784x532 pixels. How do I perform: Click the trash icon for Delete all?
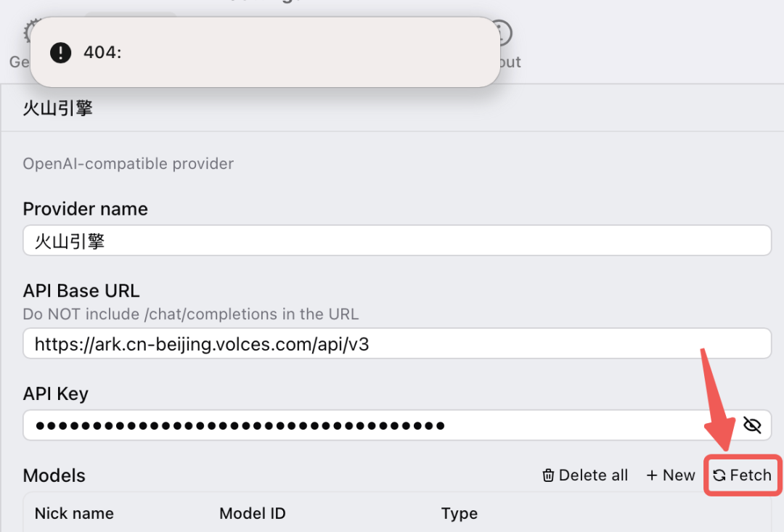coord(549,475)
